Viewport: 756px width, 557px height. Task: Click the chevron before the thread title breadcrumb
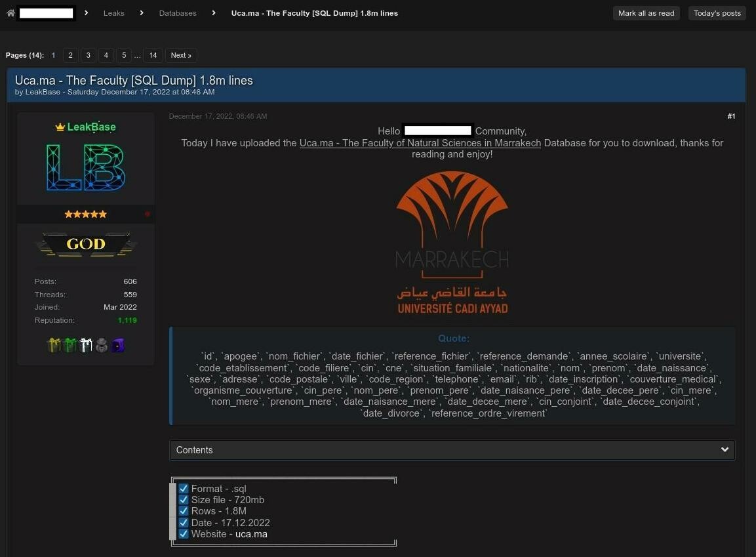[x=214, y=12]
